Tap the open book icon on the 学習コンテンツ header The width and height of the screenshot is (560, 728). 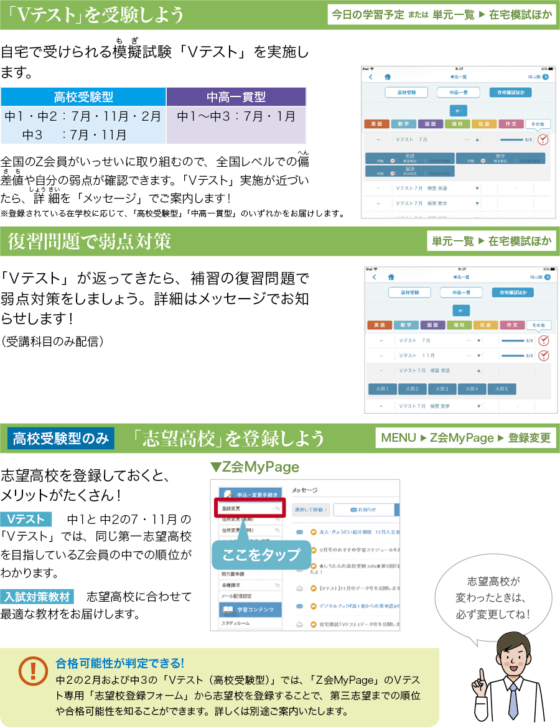coord(228,609)
